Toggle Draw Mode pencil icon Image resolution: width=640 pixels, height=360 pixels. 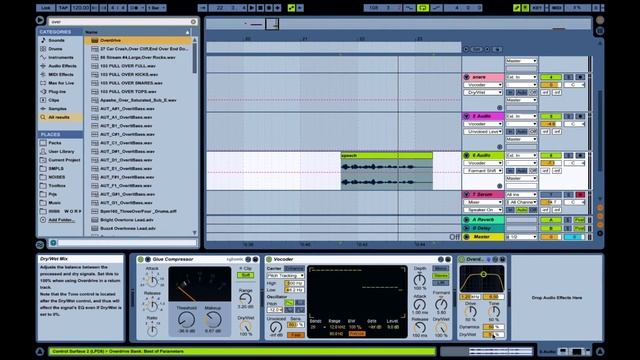517,8
